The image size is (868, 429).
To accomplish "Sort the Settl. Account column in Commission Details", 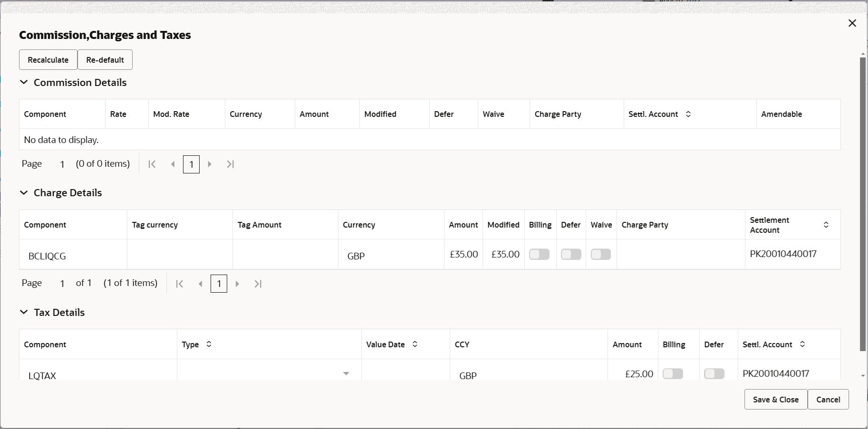I will click(688, 114).
